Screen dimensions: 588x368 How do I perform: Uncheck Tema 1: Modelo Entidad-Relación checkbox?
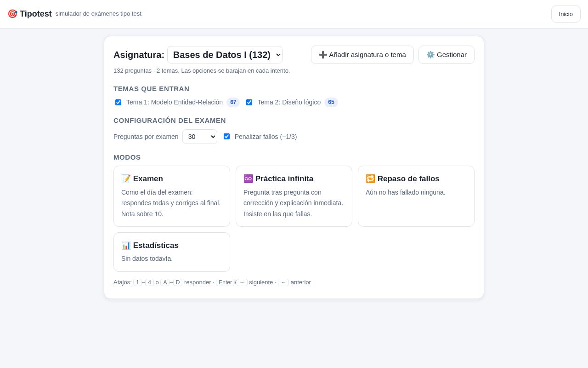119,102
